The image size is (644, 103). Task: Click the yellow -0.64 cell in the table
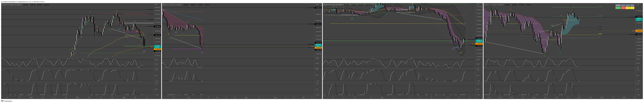tap(628, 8)
